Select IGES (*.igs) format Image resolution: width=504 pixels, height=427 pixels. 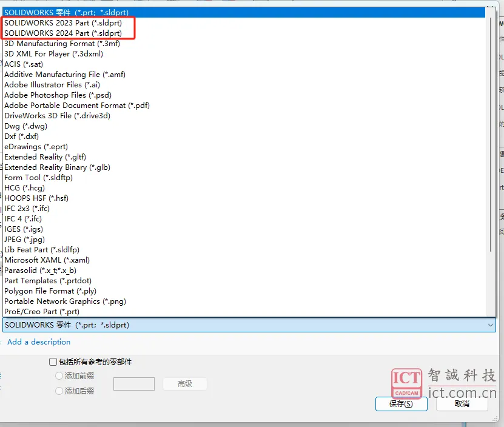244,229
